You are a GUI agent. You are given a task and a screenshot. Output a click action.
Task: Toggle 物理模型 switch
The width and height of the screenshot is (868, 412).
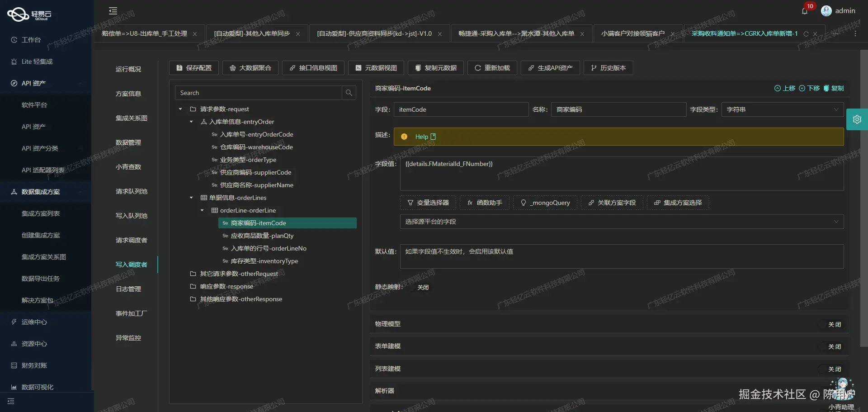coord(831,324)
